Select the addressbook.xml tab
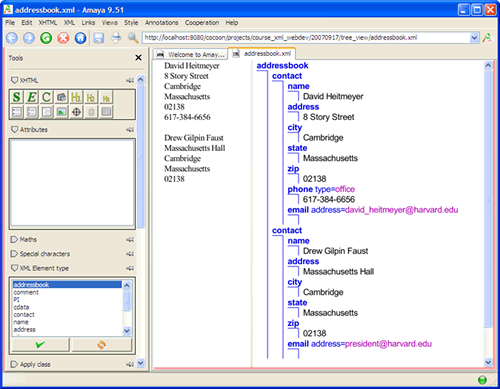 pyautogui.click(x=262, y=54)
